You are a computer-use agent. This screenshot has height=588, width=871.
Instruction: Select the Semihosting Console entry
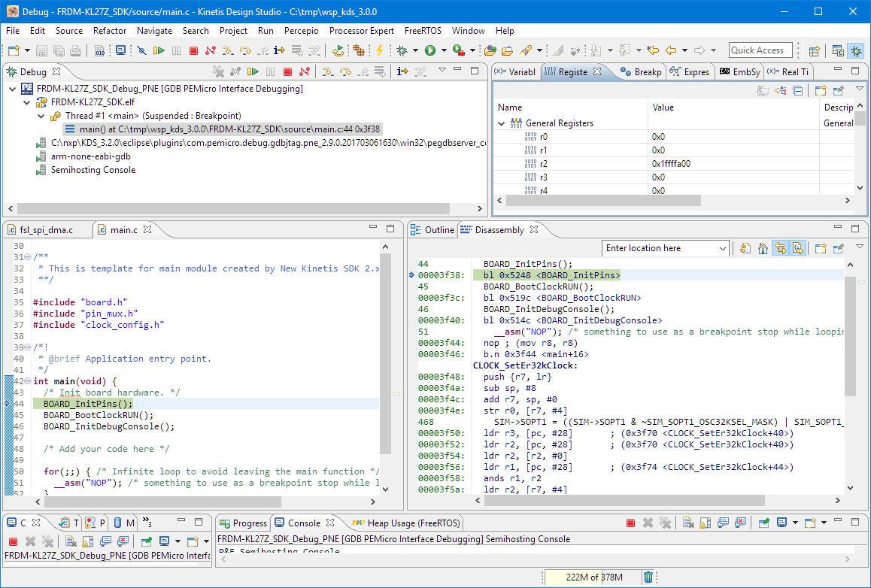click(93, 170)
